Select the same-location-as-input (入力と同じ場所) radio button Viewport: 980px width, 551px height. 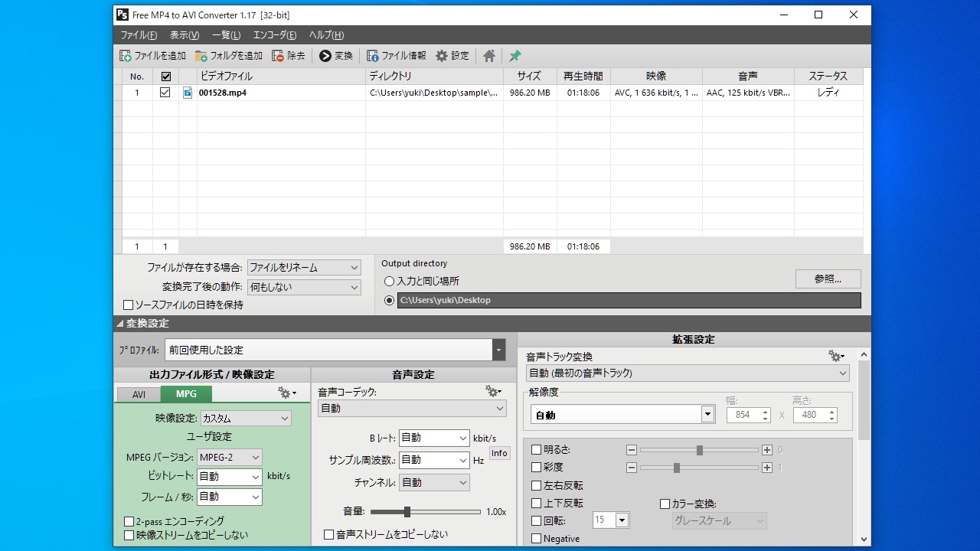coord(390,282)
